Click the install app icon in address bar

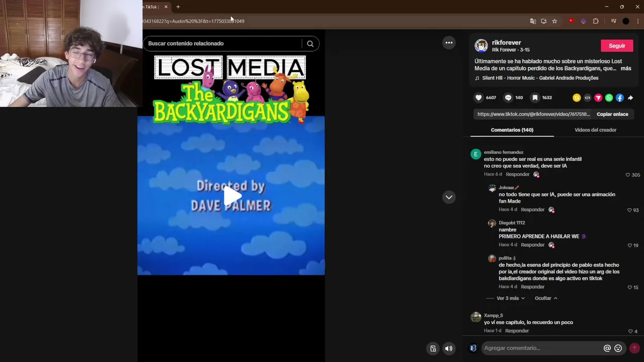click(544, 21)
